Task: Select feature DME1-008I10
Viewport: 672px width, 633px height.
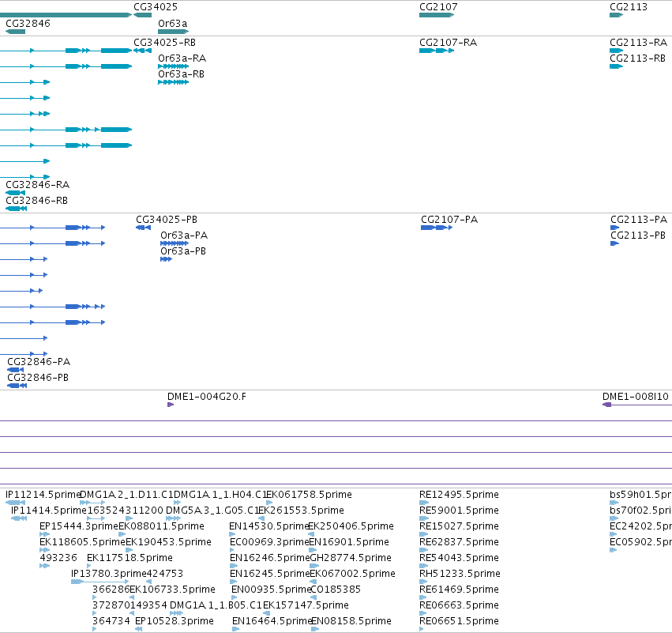Action: 636,397
